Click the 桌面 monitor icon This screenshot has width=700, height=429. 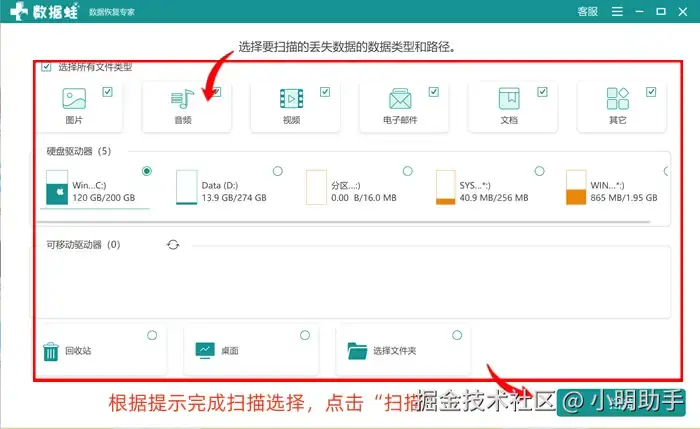pos(205,351)
